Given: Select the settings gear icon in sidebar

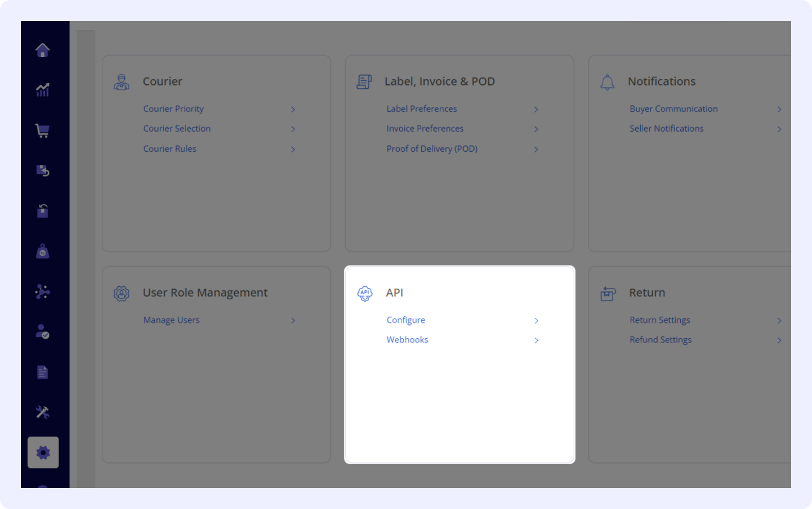Looking at the screenshot, I should [x=43, y=452].
